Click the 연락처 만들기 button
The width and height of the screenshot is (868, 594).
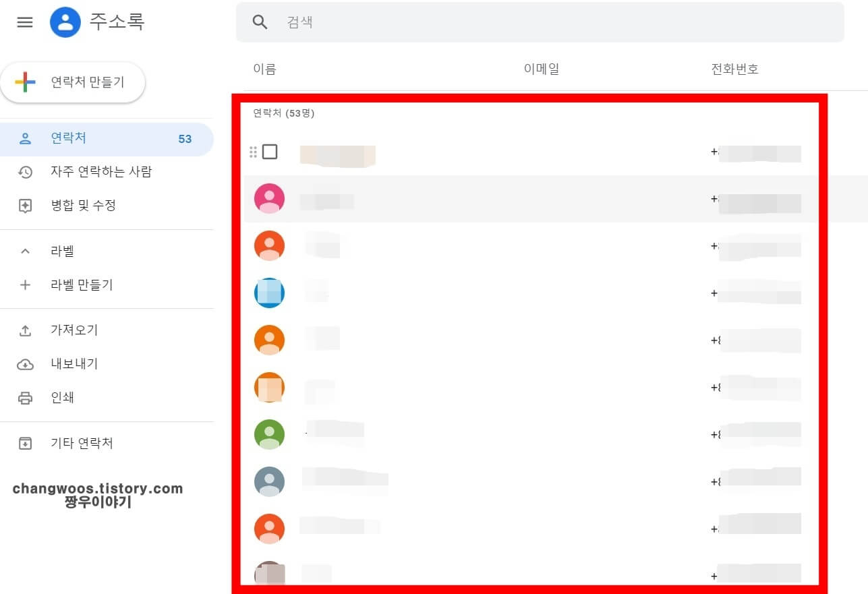click(x=73, y=82)
